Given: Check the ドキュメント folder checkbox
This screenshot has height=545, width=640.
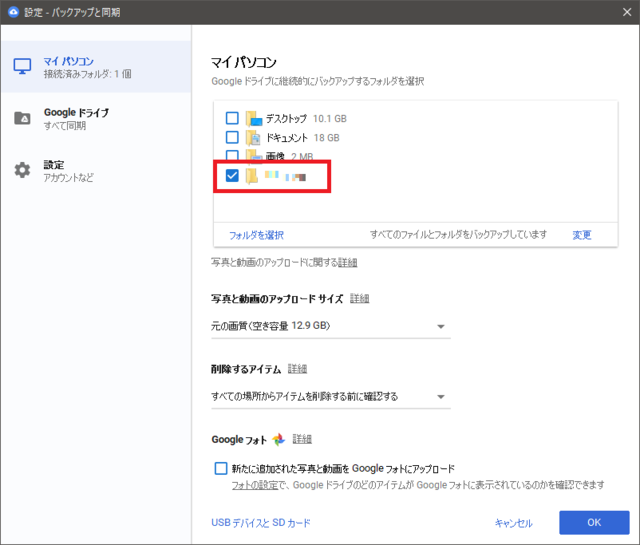Looking at the screenshot, I should (x=232, y=137).
